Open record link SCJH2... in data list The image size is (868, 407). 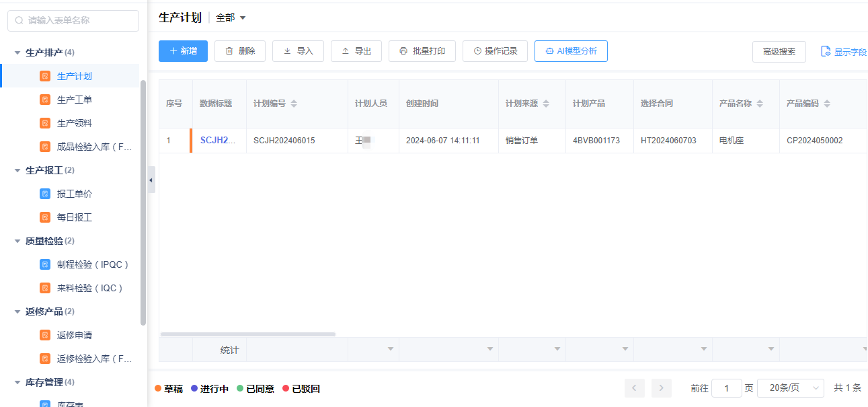[x=218, y=140]
